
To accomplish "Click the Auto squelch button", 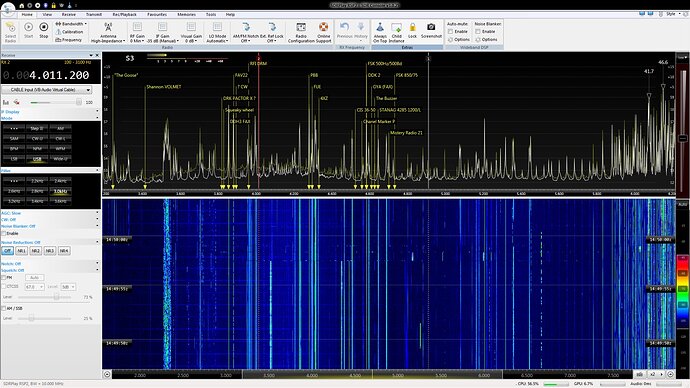I will coord(34,278).
